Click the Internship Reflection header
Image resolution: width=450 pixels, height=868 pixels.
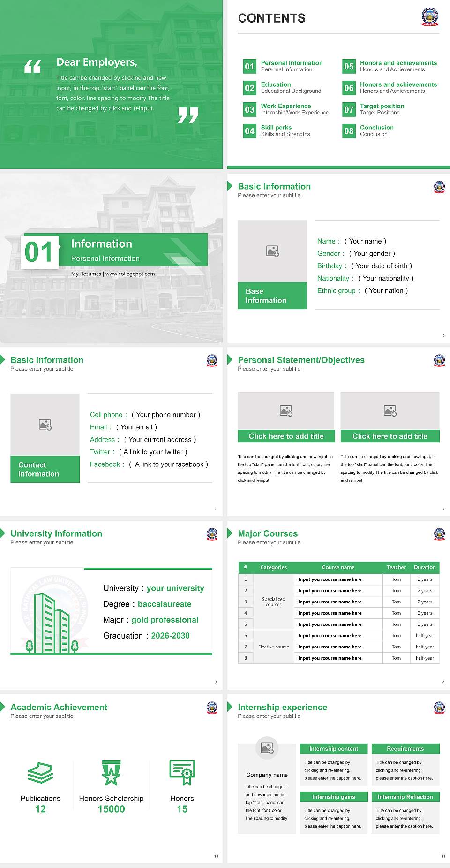[405, 797]
